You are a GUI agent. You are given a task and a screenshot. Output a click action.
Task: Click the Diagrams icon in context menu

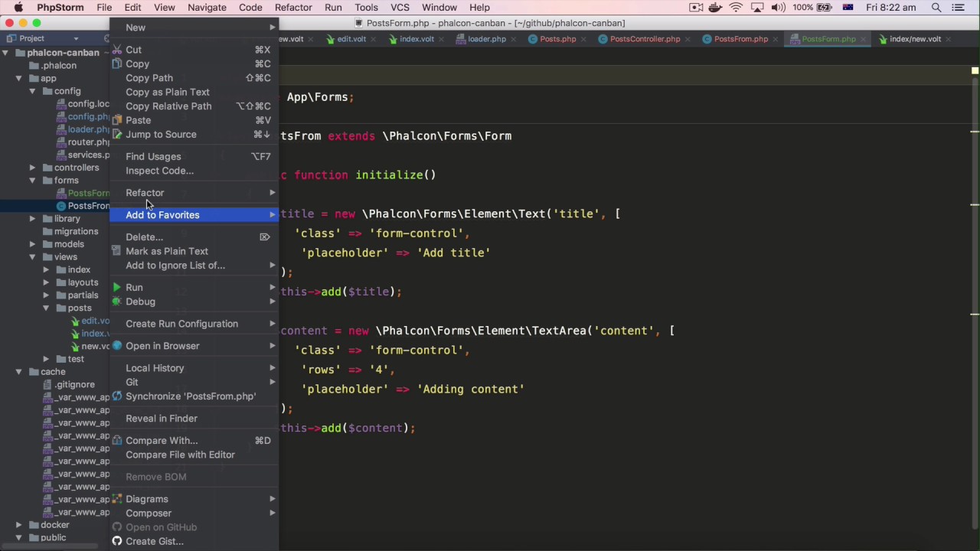click(x=117, y=499)
